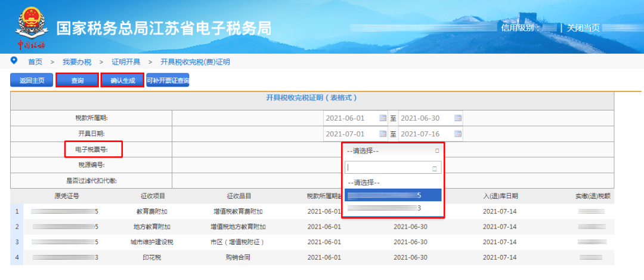644x280 pixels.
Task: Open calendar for tax period start date
Action: 383,118
